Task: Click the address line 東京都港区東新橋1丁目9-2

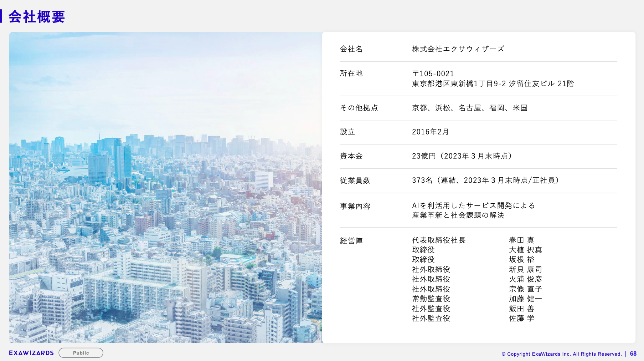Action: tap(459, 83)
